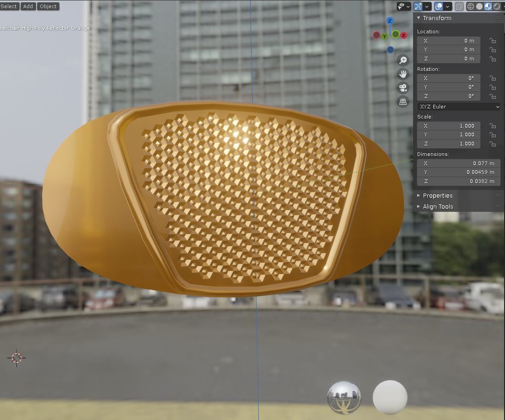Click the negative Z axis dot on gizmo
This screenshot has width=505, height=420.
390,49
